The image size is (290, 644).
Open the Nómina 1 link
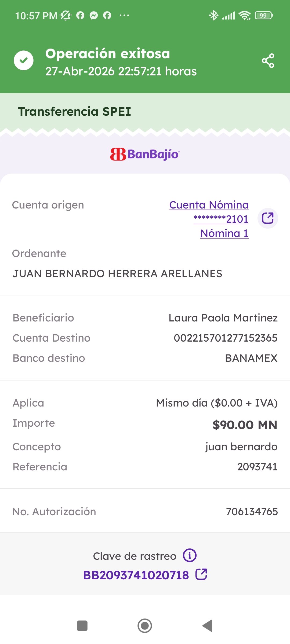point(224,233)
